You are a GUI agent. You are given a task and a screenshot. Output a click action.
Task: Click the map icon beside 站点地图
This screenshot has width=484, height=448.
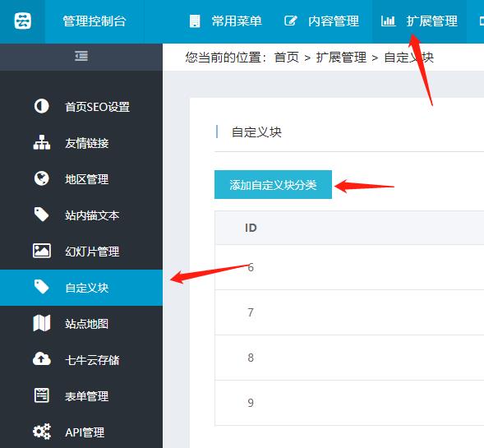[42, 323]
